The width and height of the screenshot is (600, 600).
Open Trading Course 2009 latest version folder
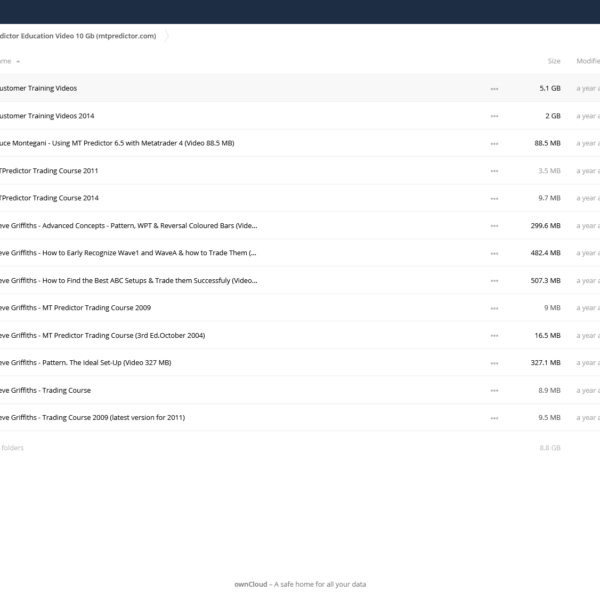[x=93, y=417]
